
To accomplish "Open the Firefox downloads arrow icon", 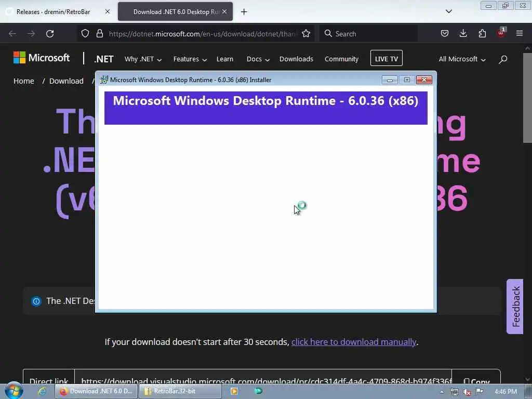I will (x=463, y=33).
